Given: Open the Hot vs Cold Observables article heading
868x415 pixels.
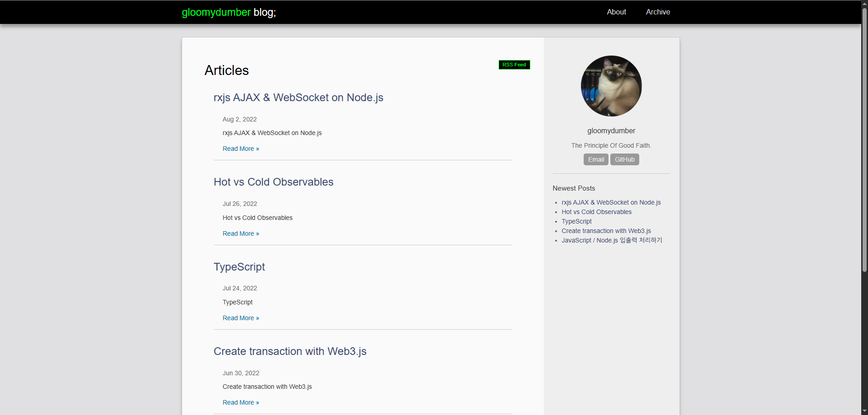Looking at the screenshot, I should pyautogui.click(x=273, y=182).
